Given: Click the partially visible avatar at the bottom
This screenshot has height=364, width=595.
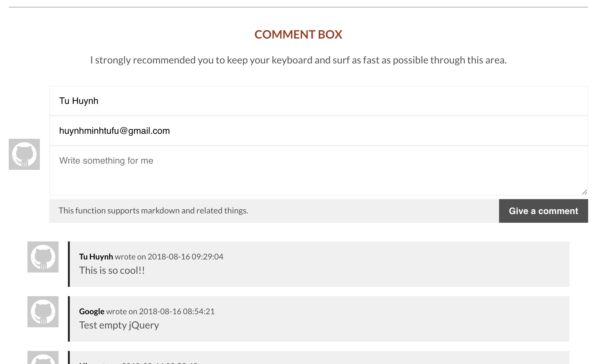Looking at the screenshot, I should click(x=43, y=357).
